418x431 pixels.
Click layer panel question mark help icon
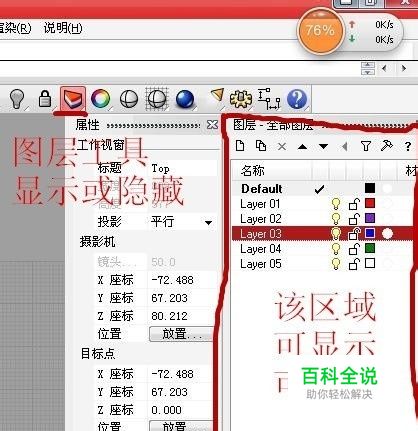[408, 146]
